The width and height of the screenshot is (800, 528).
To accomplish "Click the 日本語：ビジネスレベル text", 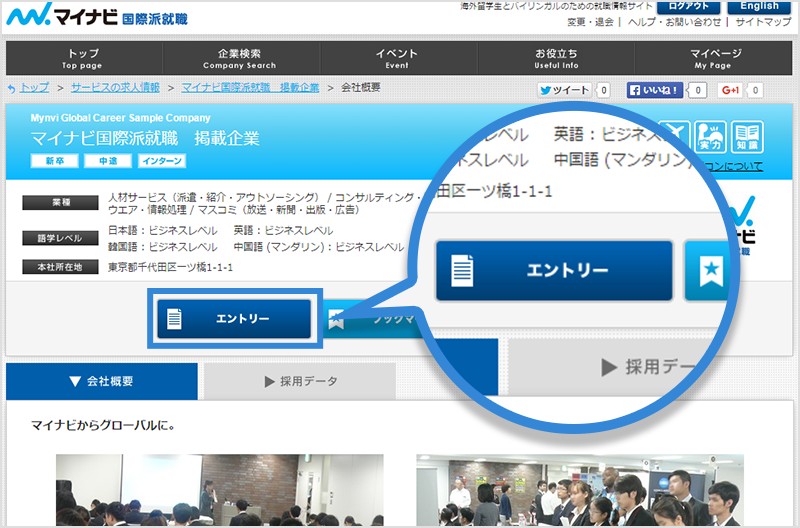I will [163, 231].
